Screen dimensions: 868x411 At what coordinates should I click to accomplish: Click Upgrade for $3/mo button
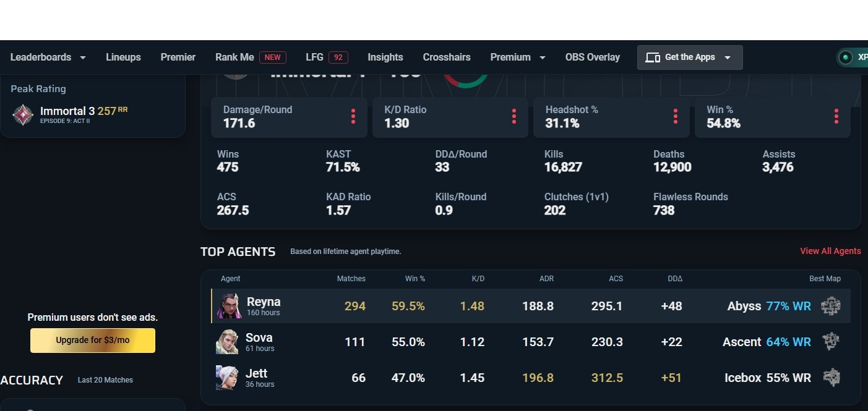[93, 341]
